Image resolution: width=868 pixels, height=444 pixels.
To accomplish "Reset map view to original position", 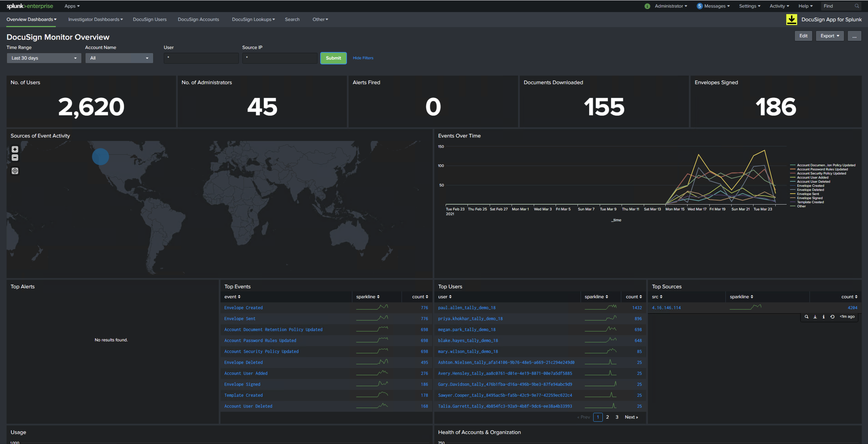I will coord(15,171).
